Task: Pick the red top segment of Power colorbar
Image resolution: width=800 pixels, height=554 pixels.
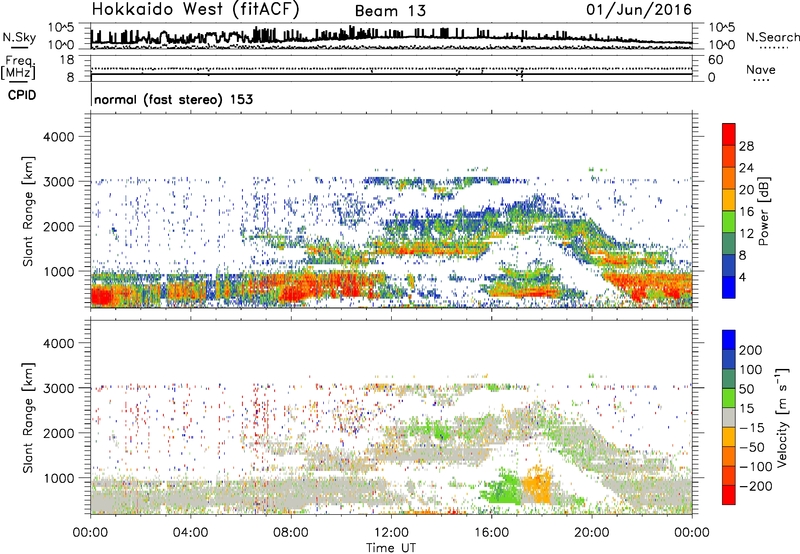Action: click(x=729, y=134)
